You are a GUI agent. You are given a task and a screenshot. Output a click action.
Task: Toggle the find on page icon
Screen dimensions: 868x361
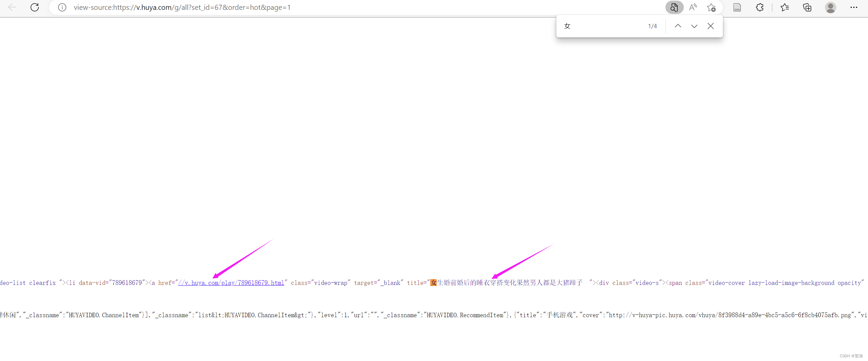pos(674,7)
